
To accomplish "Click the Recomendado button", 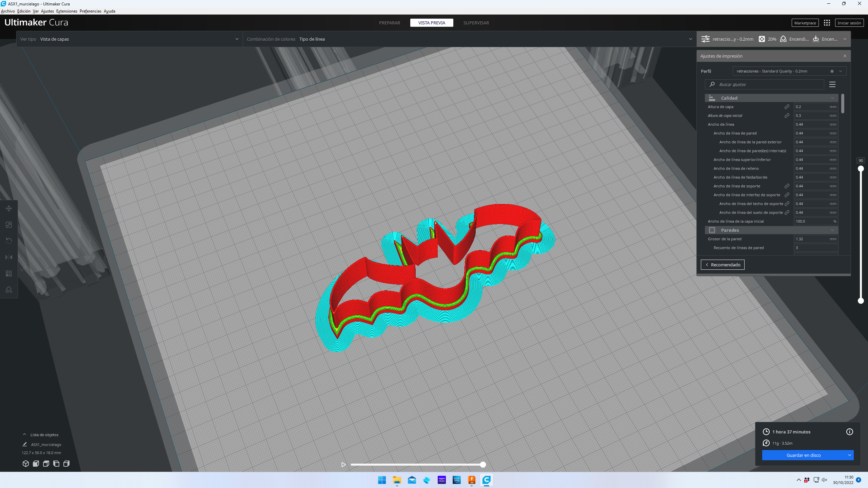I will (723, 265).
